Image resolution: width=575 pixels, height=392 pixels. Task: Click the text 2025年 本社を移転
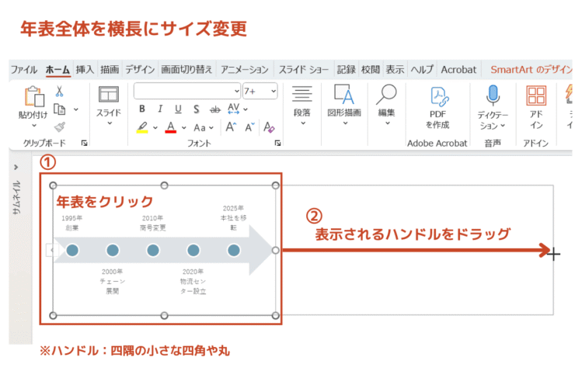pyautogui.click(x=233, y=217)
